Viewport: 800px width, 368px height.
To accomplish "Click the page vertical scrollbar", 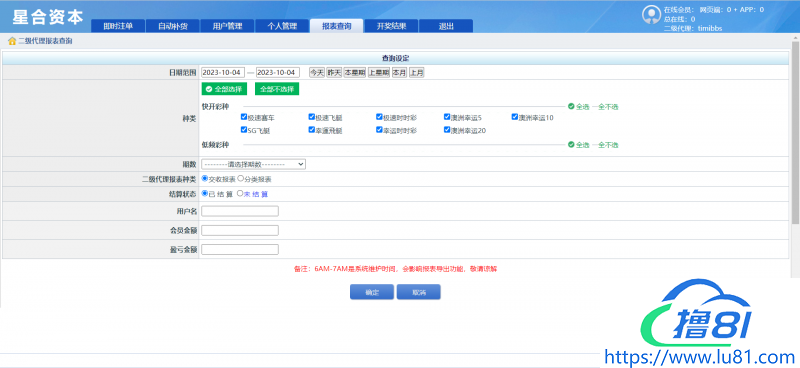I will pos(795,133).
